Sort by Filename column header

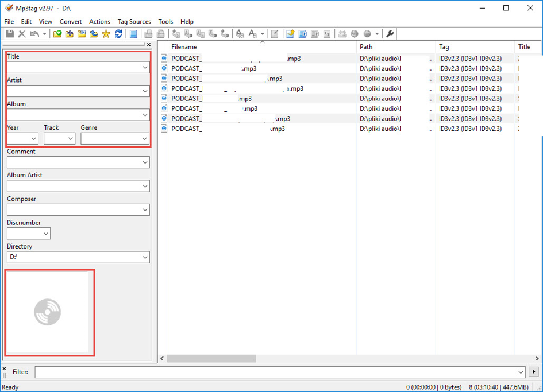[184, 47]
